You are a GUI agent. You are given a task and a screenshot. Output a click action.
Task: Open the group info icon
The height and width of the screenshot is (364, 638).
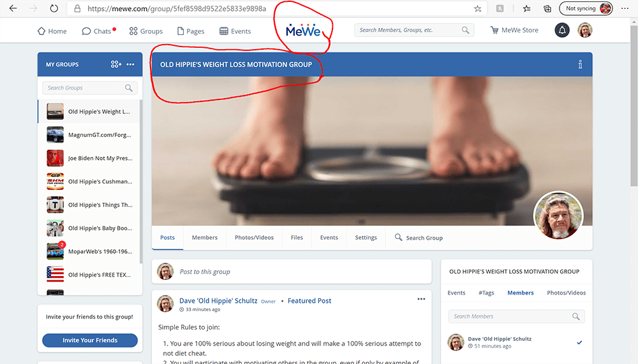click(580, 64)
